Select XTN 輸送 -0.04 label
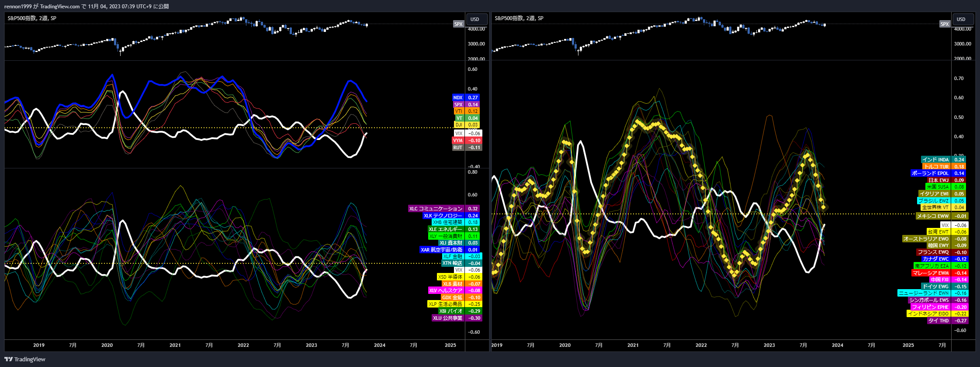The image size is (980, 367). pyautogui.click(x=461, y=263)
